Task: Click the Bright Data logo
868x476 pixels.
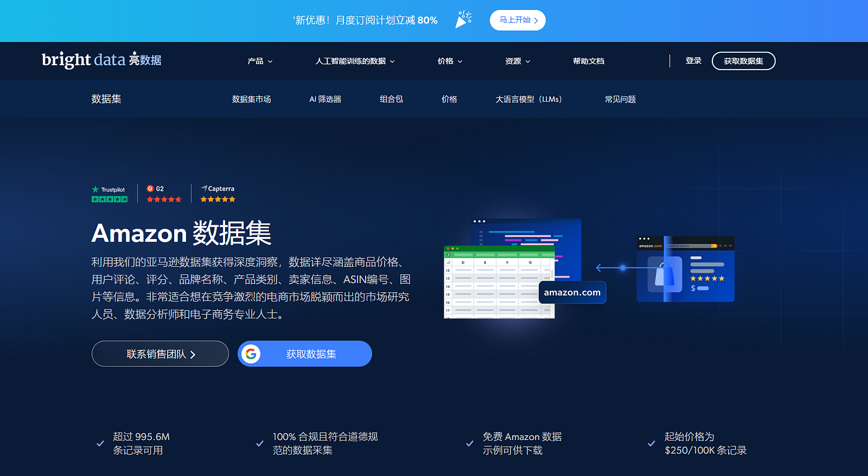Action: [102, 60]
